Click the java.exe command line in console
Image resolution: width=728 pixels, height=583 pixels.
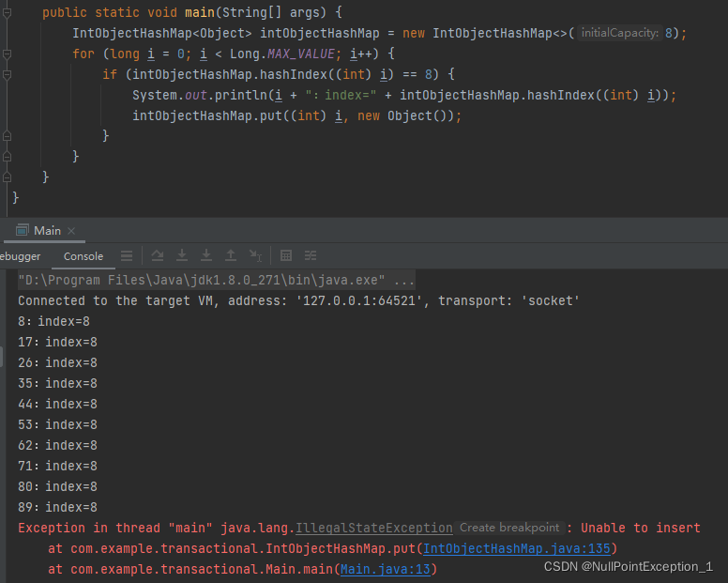tap(217, 280)
